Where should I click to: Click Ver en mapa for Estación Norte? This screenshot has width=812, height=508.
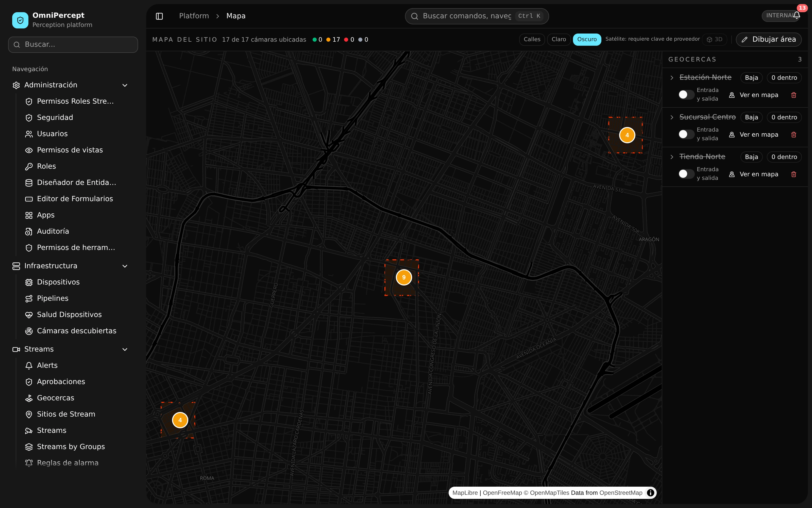click(x=754, y=95)
